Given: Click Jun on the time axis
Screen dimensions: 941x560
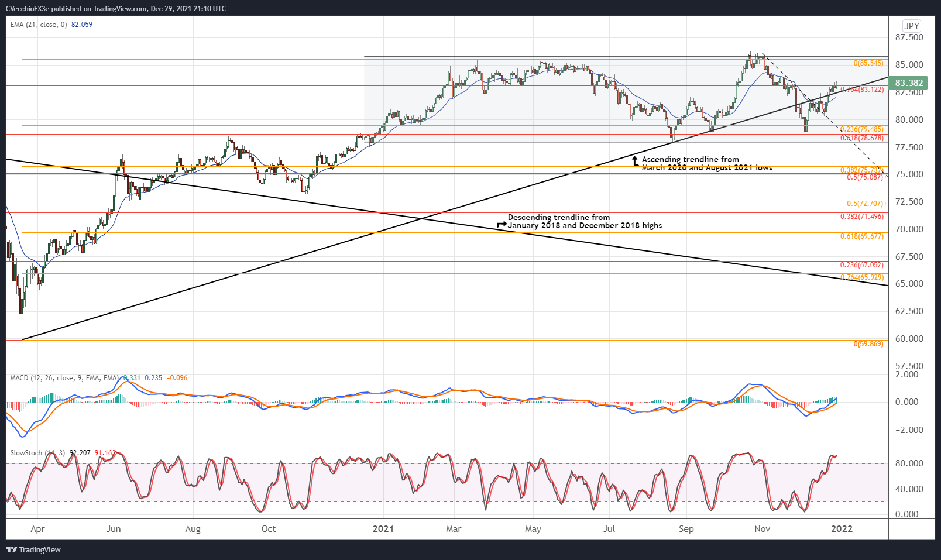Looking at the screenshot, I should [x=114, y=529].
